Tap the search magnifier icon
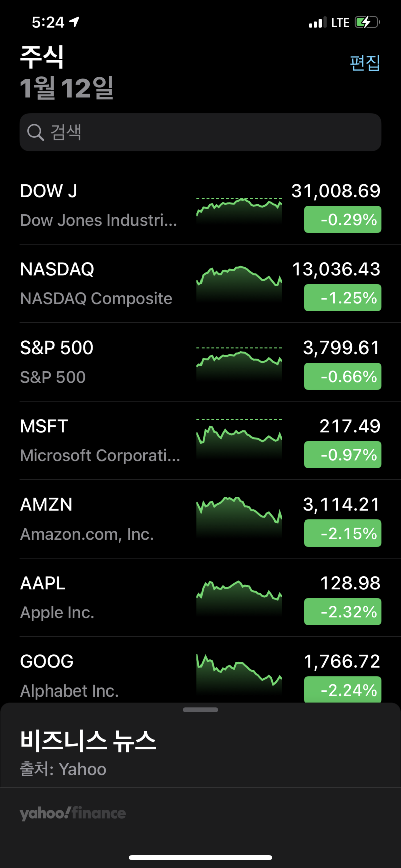This screenshot has height=868, width=401. 35,133
